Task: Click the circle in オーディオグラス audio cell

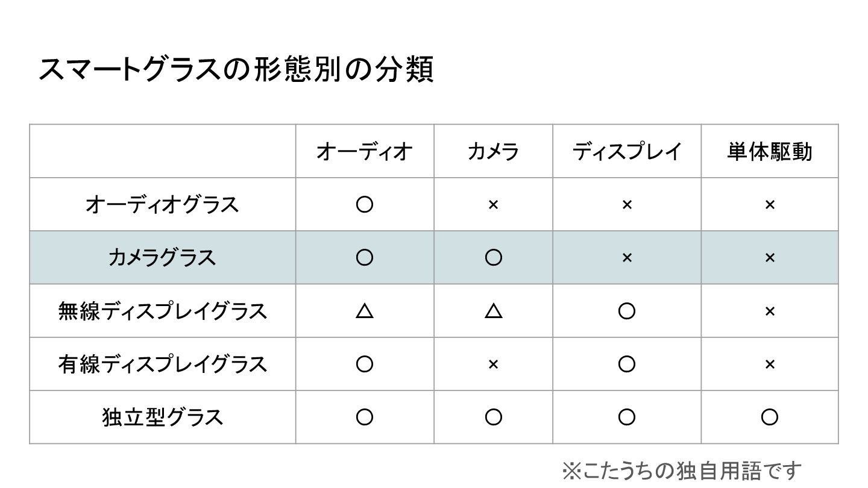Action: click(x=365, y=205)
